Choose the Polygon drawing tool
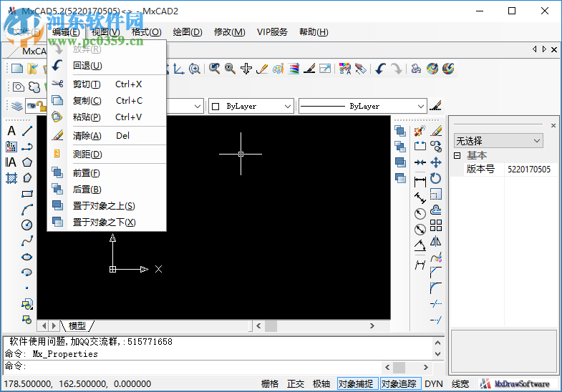Image resolution: width=562 pixels, height=392 pixels. click(27, 162)
